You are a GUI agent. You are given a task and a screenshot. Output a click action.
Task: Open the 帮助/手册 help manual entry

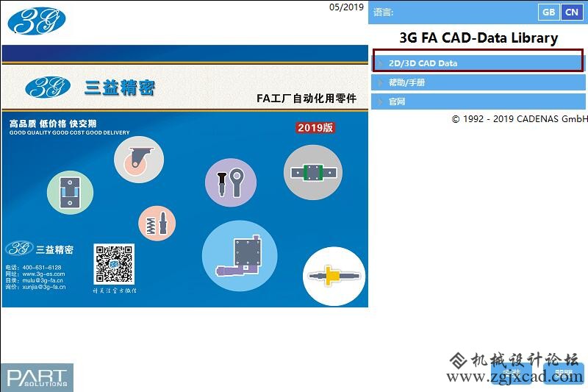(478, 82)
